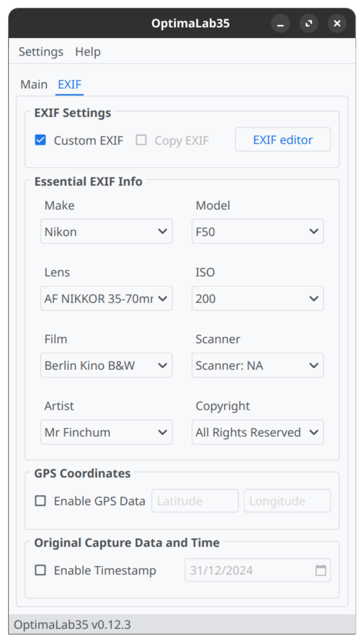Click the calendar icon in the date field
364x643 pixels.
[x=321, y=570]
